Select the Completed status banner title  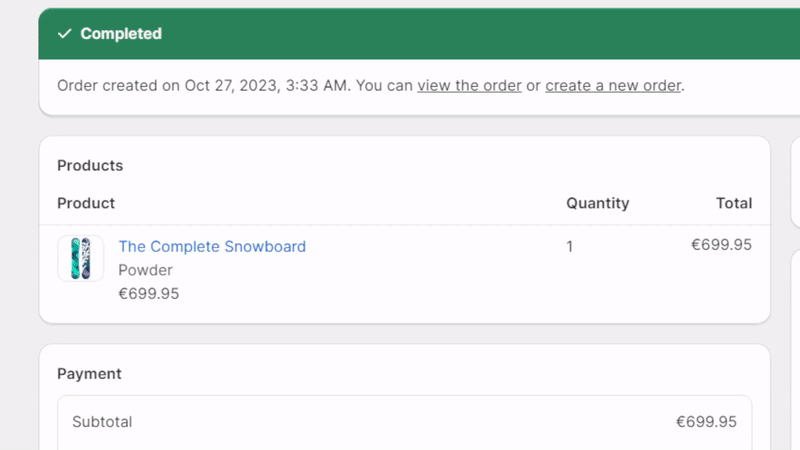[121, 34]
